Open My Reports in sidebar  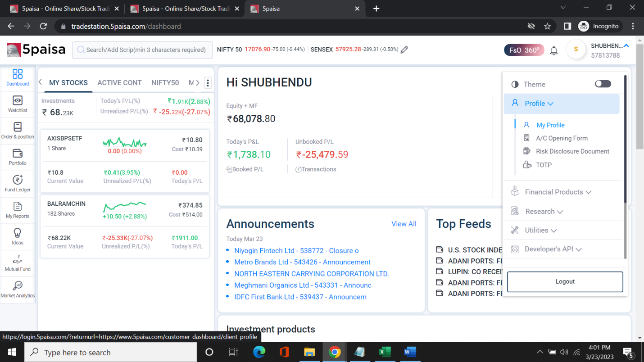click(x=18, y=210)
